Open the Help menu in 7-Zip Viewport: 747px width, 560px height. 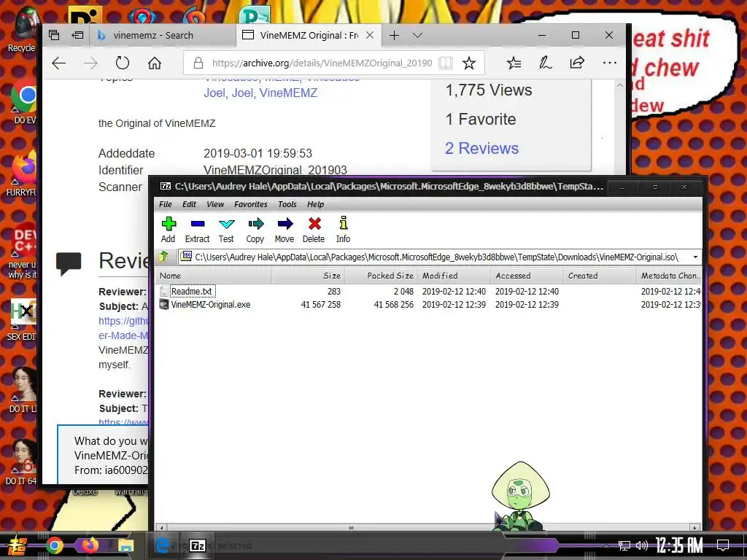pyautogui.click(x=315, y=204)
